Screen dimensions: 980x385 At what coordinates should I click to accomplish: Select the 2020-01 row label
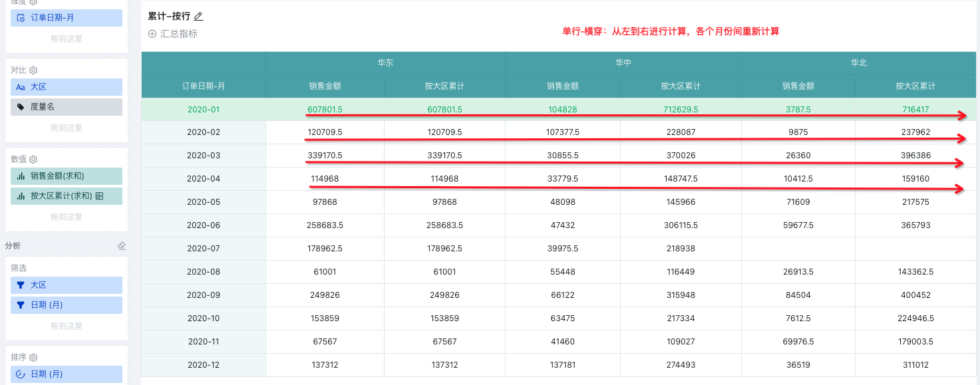point(203,110)
